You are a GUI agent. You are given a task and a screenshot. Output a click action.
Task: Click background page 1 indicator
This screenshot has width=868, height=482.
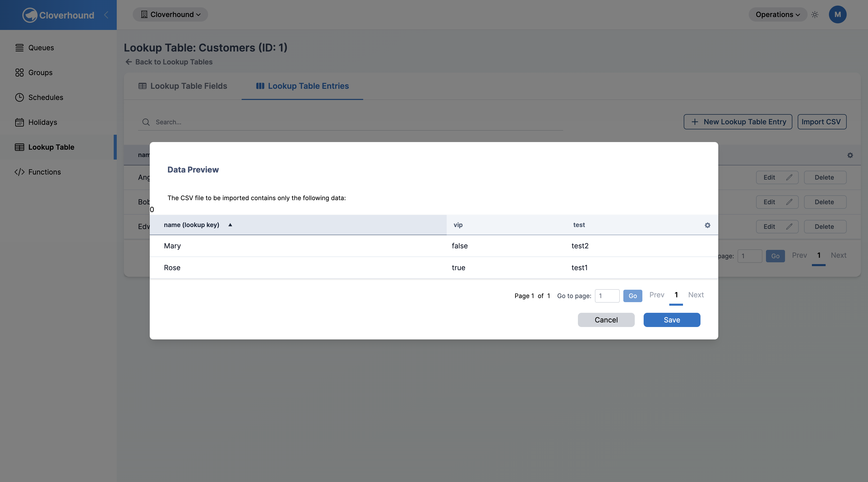(x=819, y=255)
